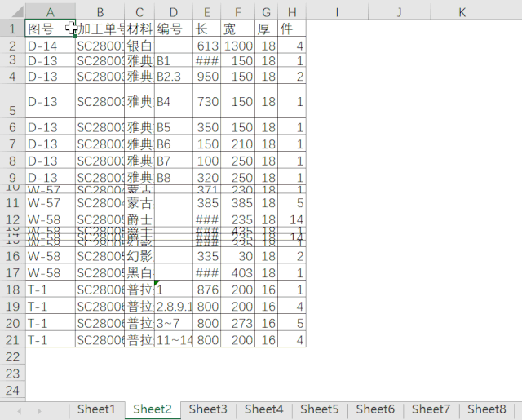522x420 pixels.
Task: Click header cell 宽
Action: coord(237,29)
